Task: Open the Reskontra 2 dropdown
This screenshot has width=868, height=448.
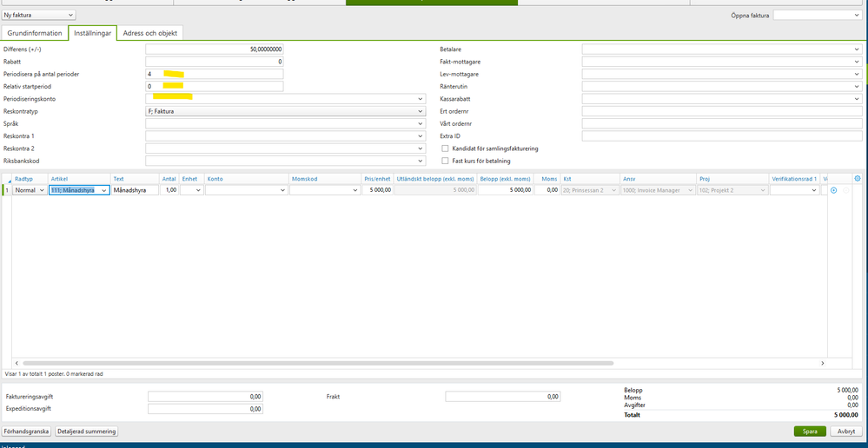Action: [286, 148]
